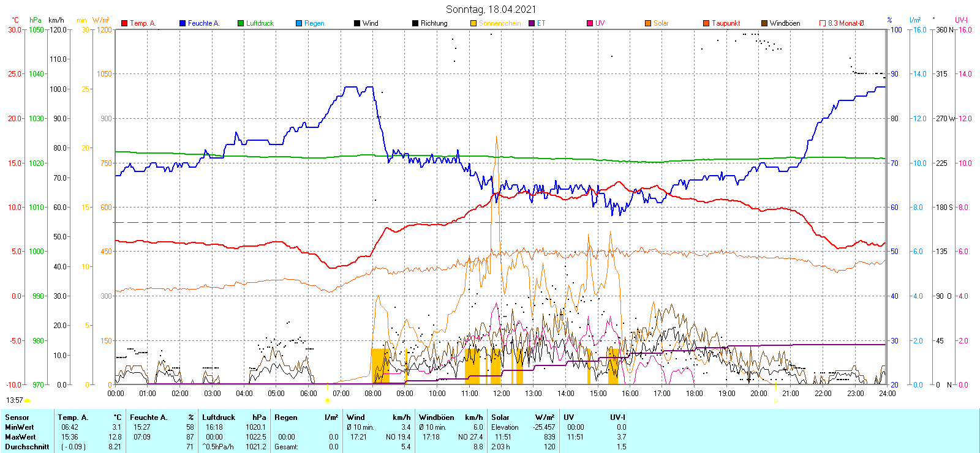Select the Windböen legend label
980x453 pixels.
coord(785,23)
